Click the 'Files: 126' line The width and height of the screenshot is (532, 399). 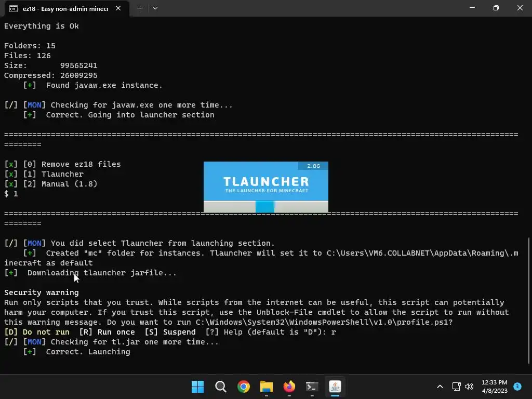pos(28,56)
